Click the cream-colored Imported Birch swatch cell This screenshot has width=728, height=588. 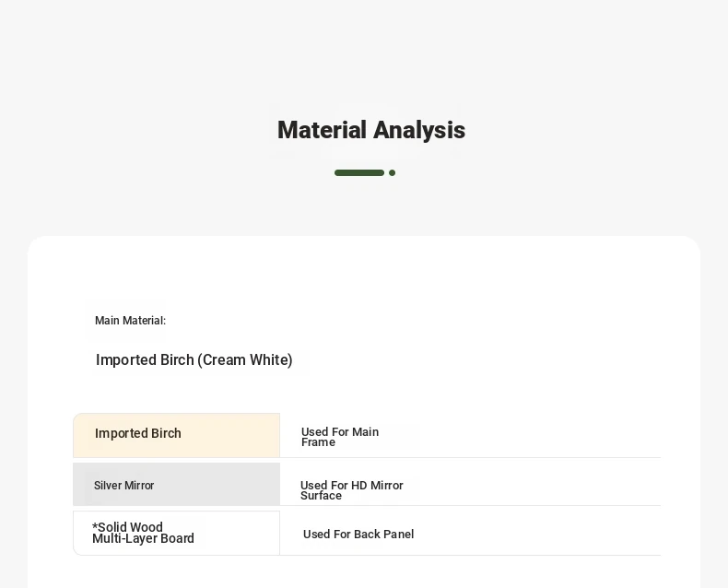tap(176, 435)
